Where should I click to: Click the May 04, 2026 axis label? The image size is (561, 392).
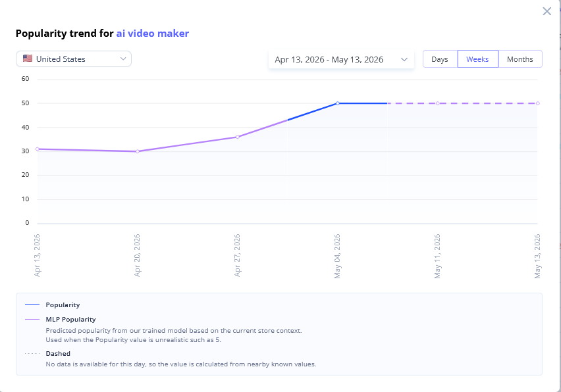tap(337, 256)
